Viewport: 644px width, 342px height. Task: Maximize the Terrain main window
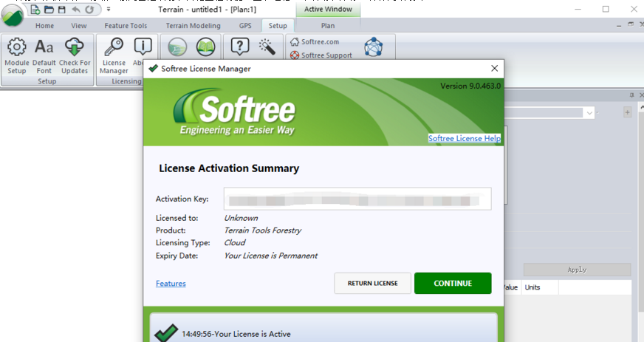[606, 9]
